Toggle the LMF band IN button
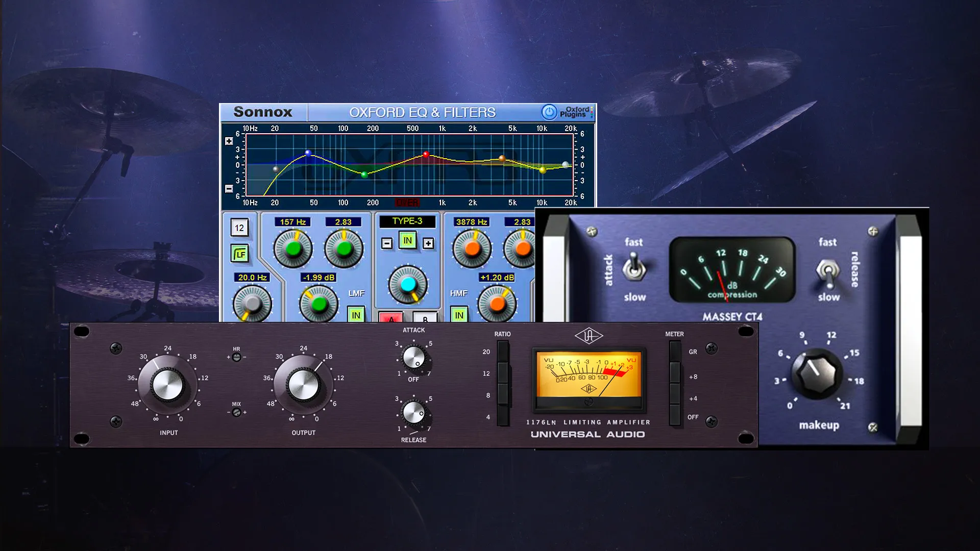The height and width of the screenshot is (551, 980). 356,315
